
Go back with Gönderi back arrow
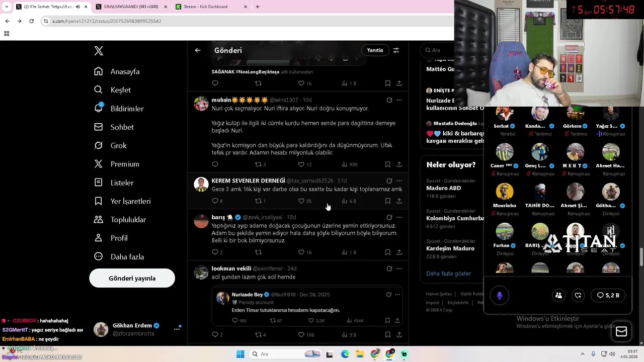coord(198,50)
